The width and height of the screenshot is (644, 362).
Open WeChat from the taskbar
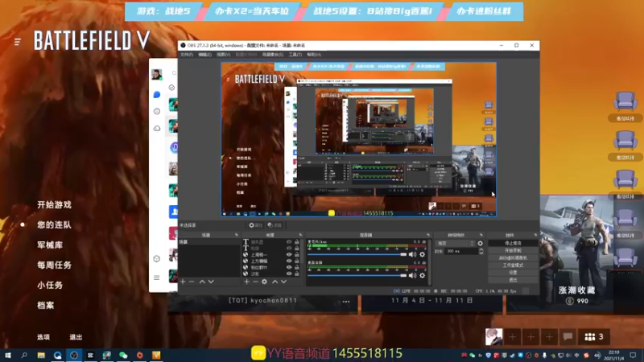(x=123, y=356)
